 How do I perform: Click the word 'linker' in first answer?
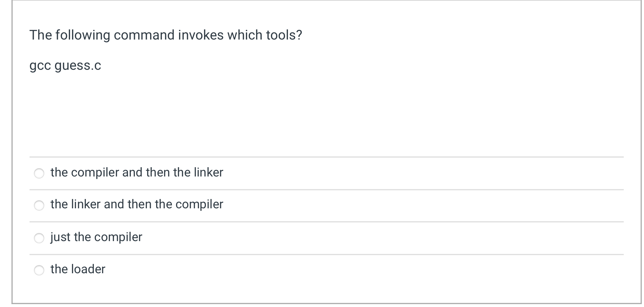(209, 172)
